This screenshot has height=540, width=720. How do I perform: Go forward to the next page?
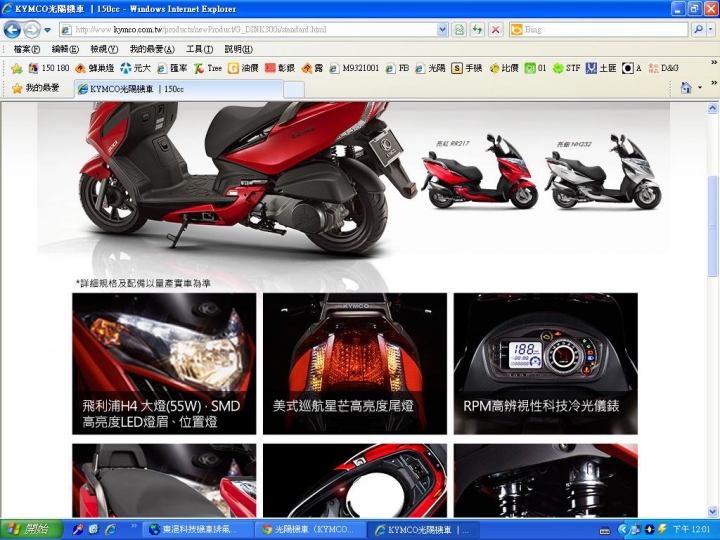tap(32, 30)
